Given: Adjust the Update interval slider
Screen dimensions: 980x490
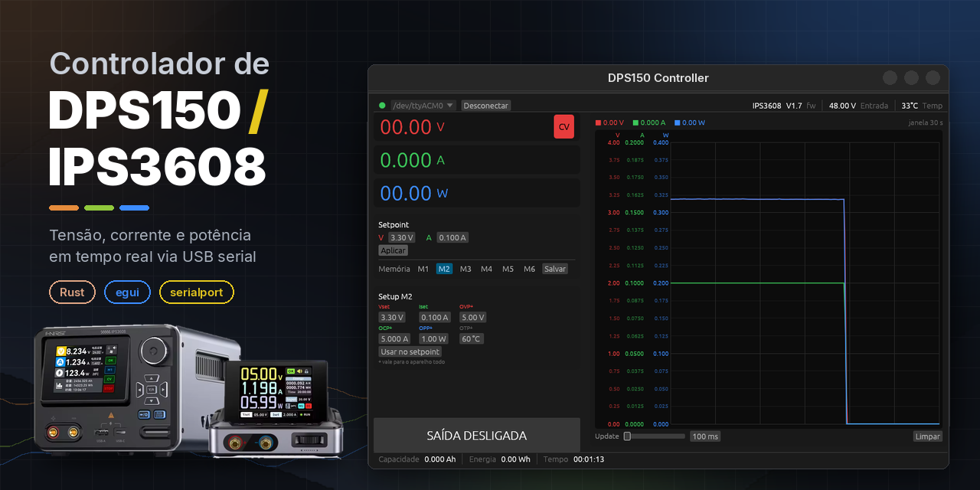Looking at the screenshot, I should [653, 436].
